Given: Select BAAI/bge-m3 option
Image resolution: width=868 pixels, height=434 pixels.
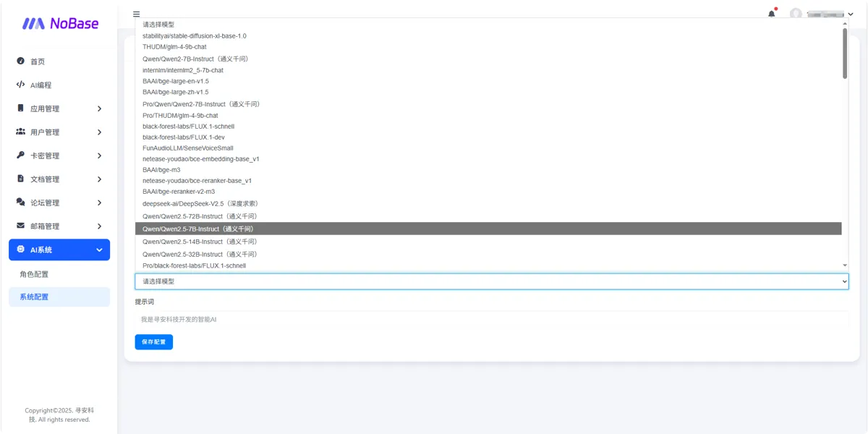Looking at the screenshot, I should pos(488,169).
